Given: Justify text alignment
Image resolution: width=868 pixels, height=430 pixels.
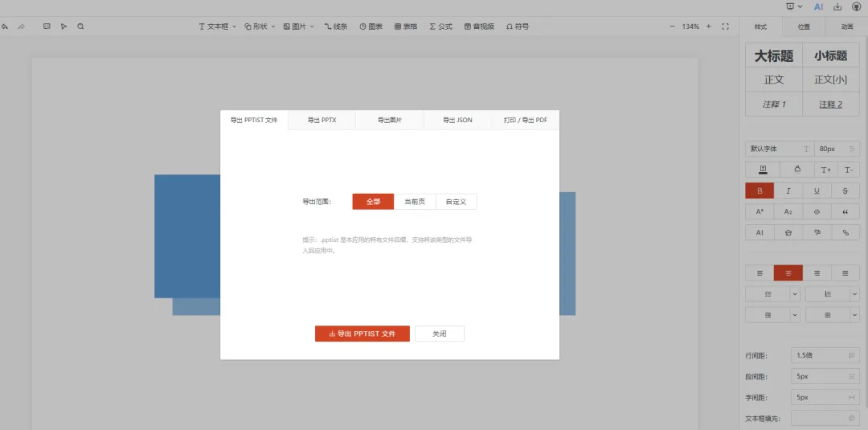Looking at the screenshot, I should click(x=845, y=272).
